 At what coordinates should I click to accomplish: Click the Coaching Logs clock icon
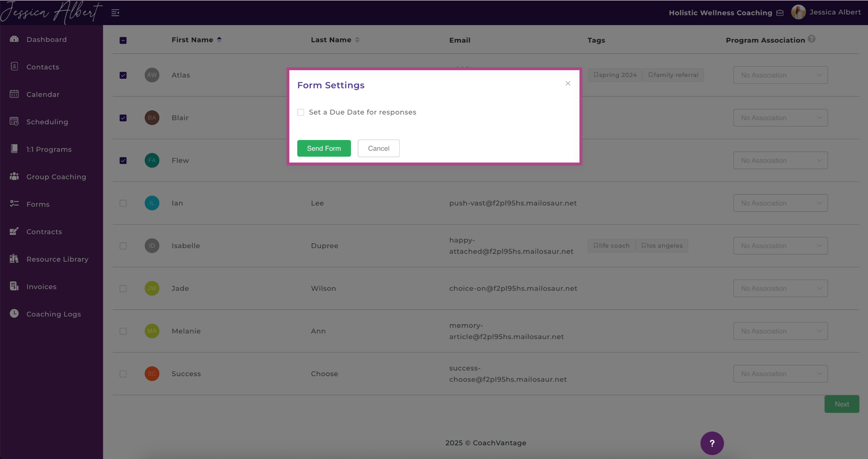coord(14,314)
